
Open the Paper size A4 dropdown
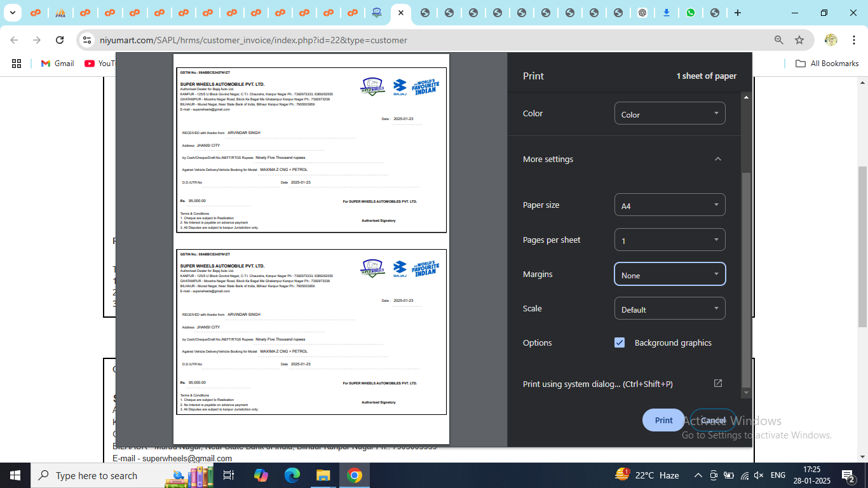pyautogui.click(x=669, y=205)
